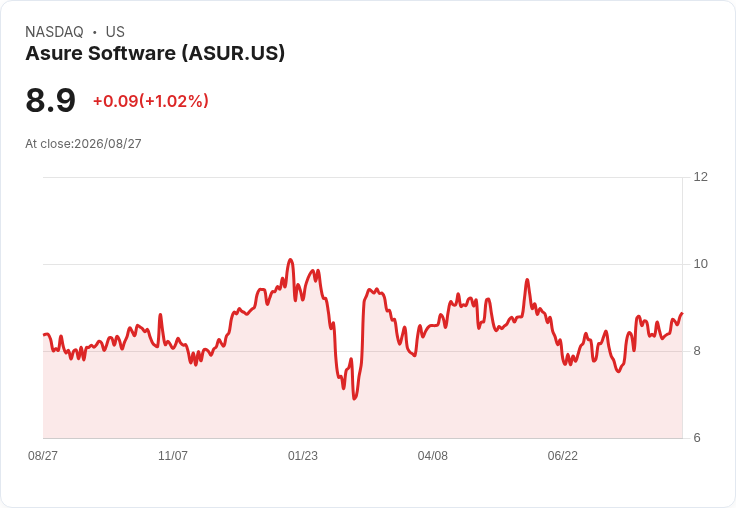Viewport: 736px width, 508px height.
Task: Click the Asure Software (ASUR.US) title
Action: [x=155, y=53]
